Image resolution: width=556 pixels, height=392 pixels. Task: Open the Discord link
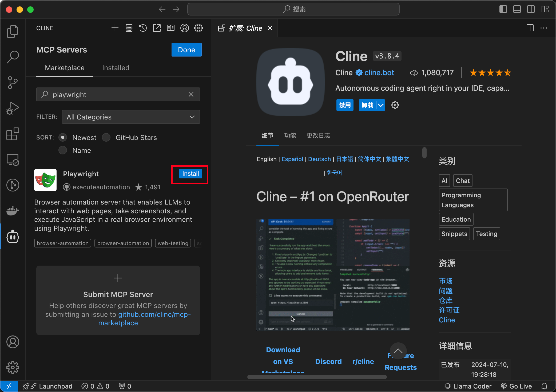click(x=328, y=362)
